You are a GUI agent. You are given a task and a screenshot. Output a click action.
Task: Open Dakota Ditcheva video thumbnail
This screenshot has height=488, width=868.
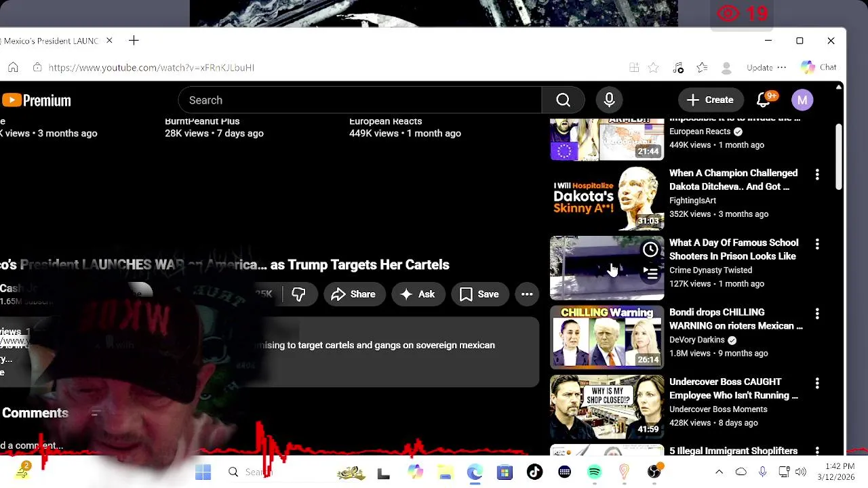pyautogui.click(x=607, y=199)
